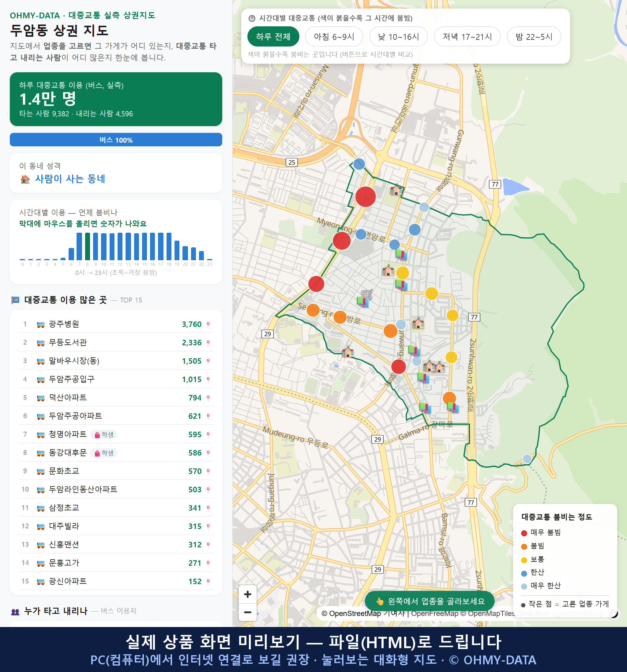
Task: Click pin icon on 두암주공아파트 row
Action: pyautogui.click(x=208, y=416)
